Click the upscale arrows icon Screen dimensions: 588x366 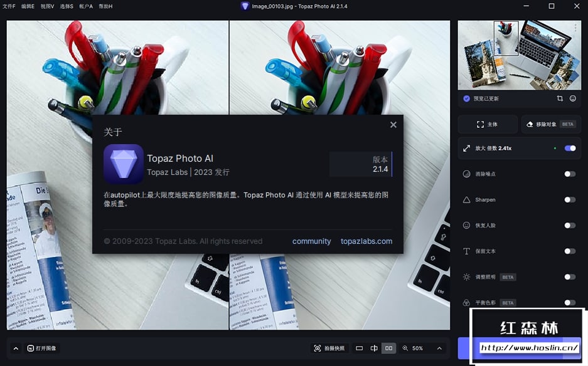466,149
